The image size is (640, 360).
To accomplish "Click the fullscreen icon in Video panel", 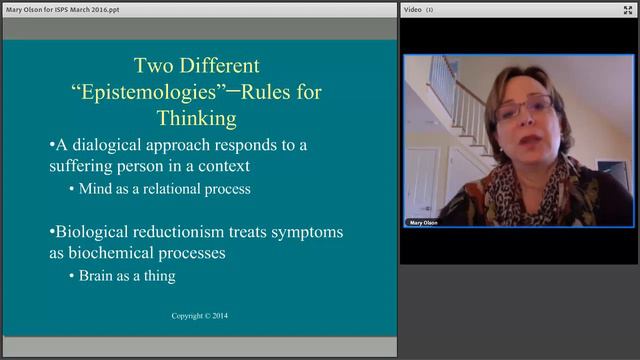I will (628, 10).
